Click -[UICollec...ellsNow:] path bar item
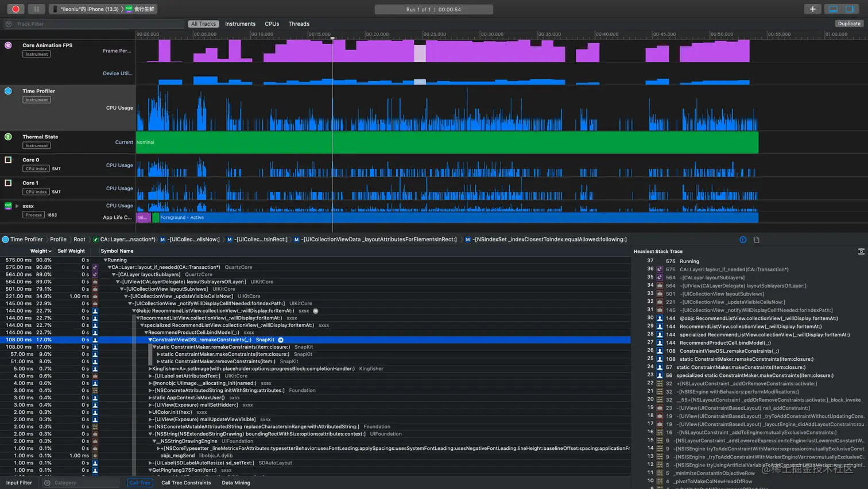This screenshot has height=489, width=868. click(193, 239)
